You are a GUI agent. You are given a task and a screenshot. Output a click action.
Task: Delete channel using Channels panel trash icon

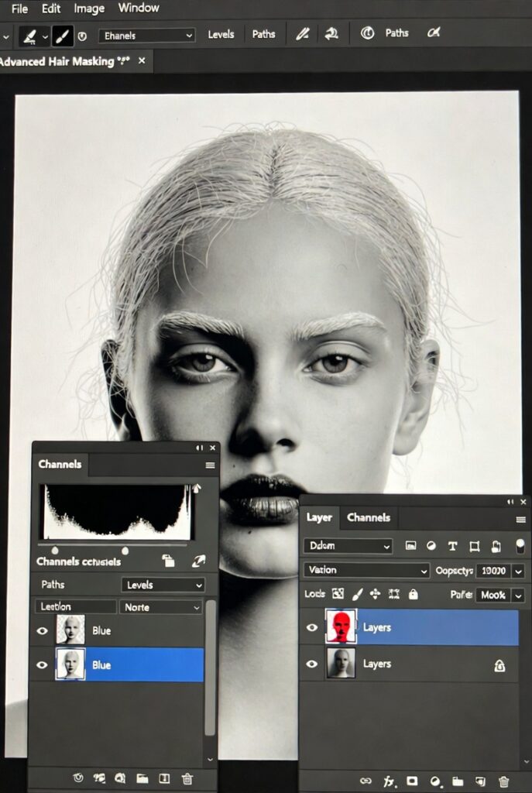coord(187,779)
